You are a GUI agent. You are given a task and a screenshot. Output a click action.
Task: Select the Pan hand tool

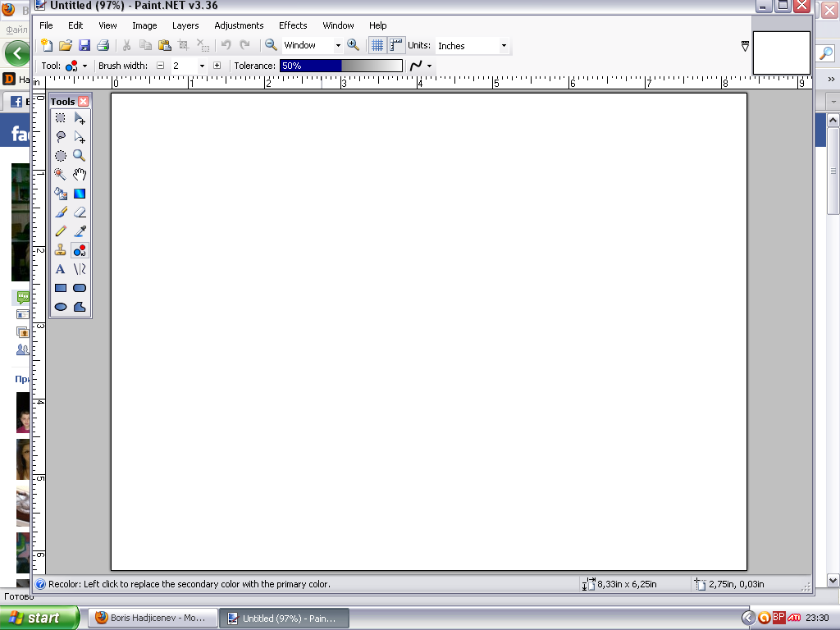(80, 175)
